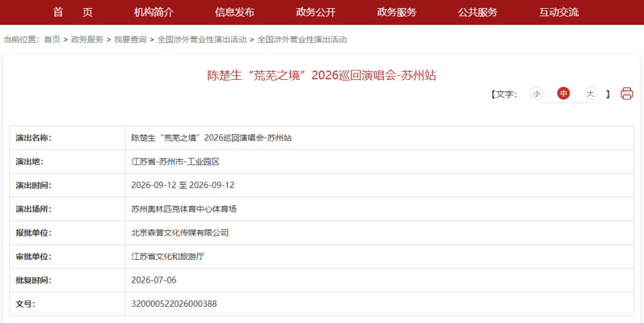
Task: Open the 首页 navigation menu item
Action: [x=72, y=12]
